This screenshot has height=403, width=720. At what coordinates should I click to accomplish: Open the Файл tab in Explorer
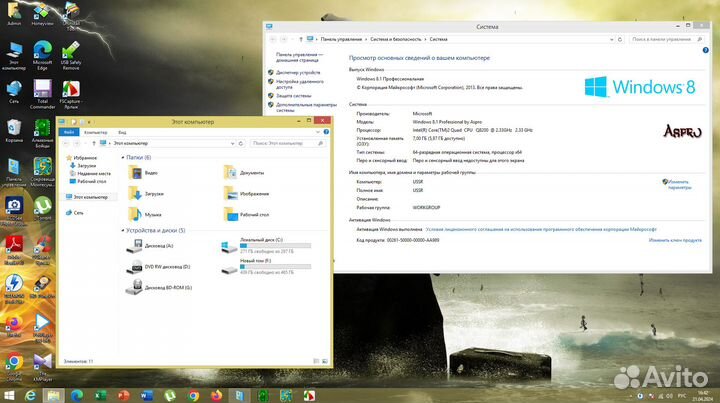[x=68, y=132]
